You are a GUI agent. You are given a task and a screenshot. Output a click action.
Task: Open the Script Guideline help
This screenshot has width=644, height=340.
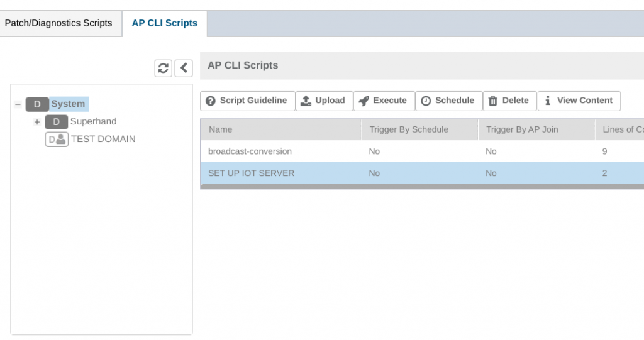coord(247,101)
